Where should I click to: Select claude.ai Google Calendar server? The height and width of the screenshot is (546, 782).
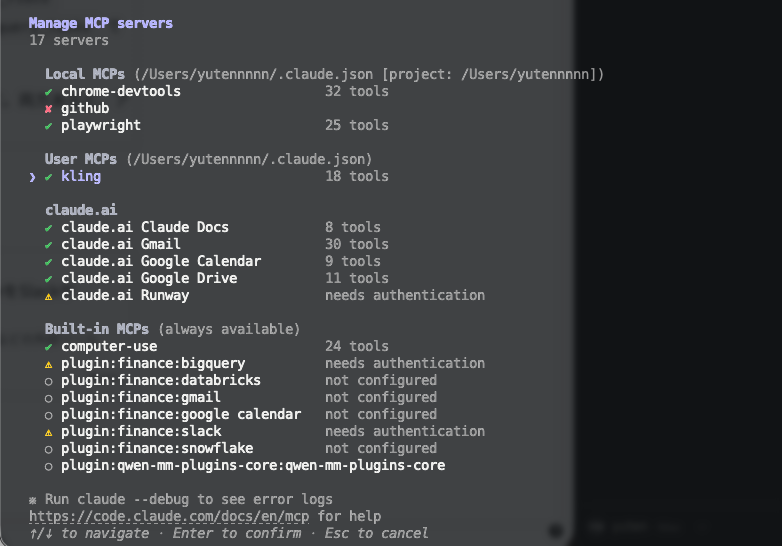[x=212, y=261]
